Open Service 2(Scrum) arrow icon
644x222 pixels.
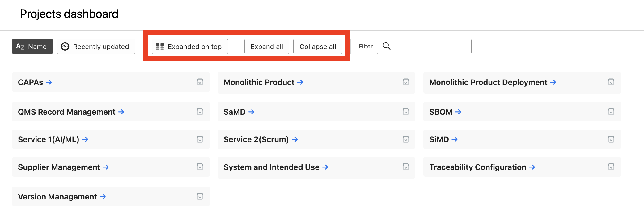295,139
